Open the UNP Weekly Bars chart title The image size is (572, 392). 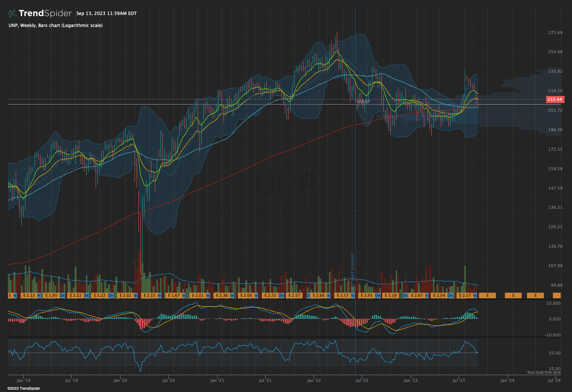click(55, 25)
